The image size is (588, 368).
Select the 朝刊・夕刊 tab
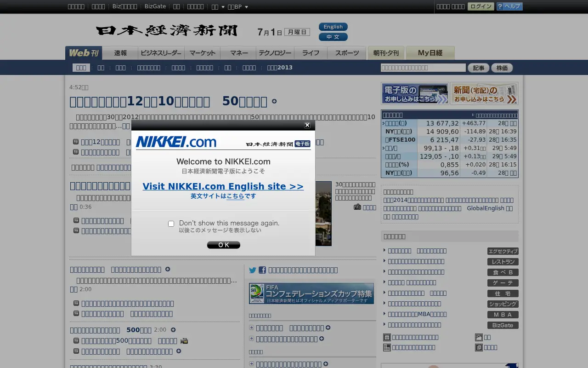(x=386, y=53)
